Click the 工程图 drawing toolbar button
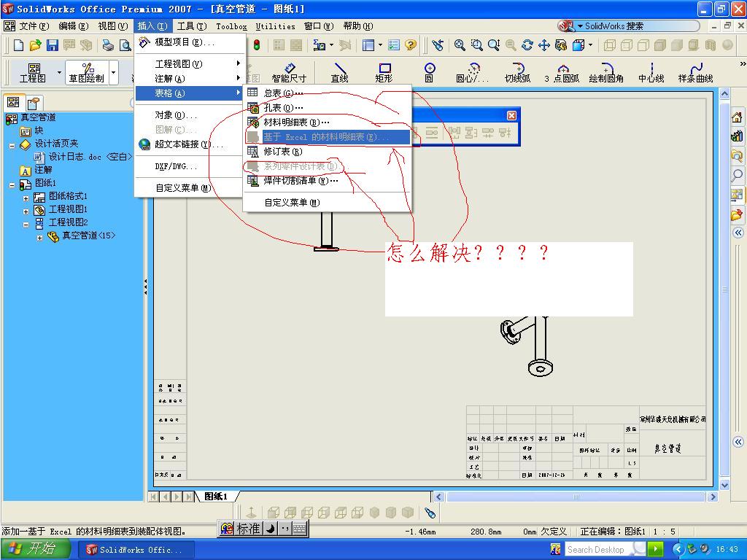747x560 pixels. tap(33, 72)
